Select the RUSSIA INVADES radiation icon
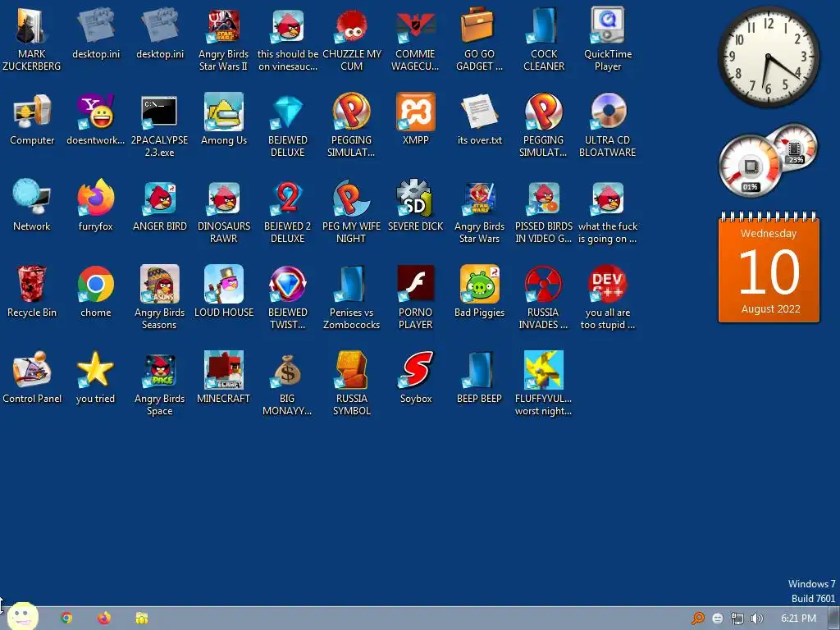840x630 pixels. tap(543, 298)
